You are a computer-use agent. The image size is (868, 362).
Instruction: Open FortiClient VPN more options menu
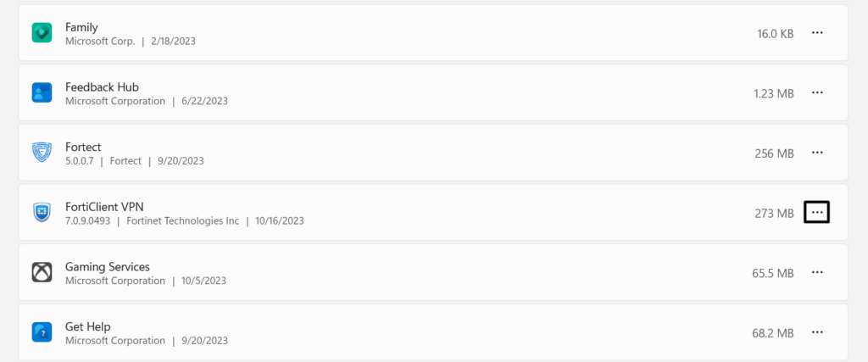tap(816, 212)
